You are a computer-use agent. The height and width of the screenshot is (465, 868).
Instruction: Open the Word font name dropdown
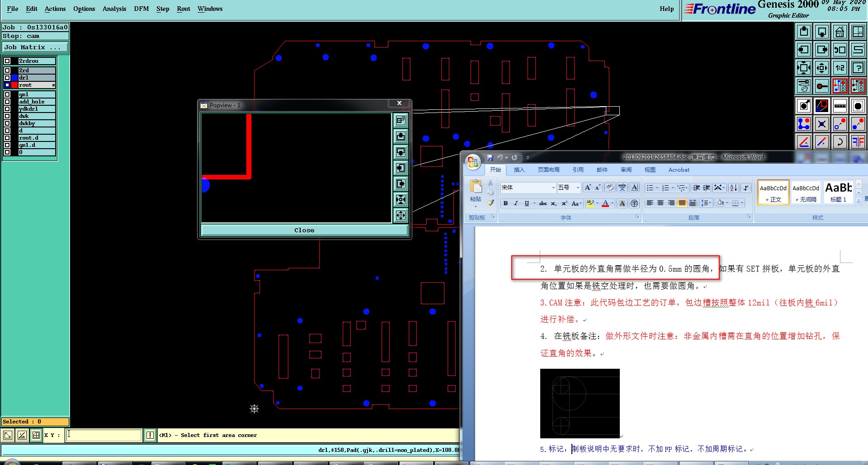(x=553, y=188)
